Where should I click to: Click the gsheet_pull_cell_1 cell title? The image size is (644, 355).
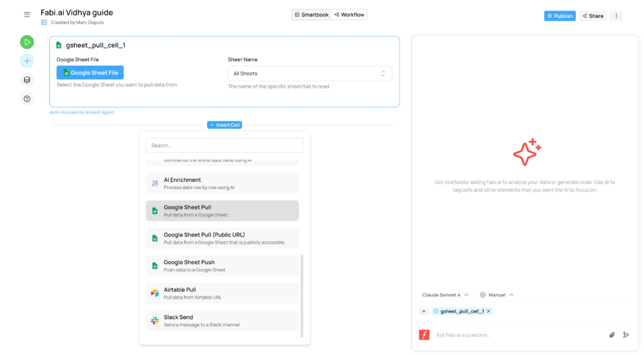tap(96, 45)
